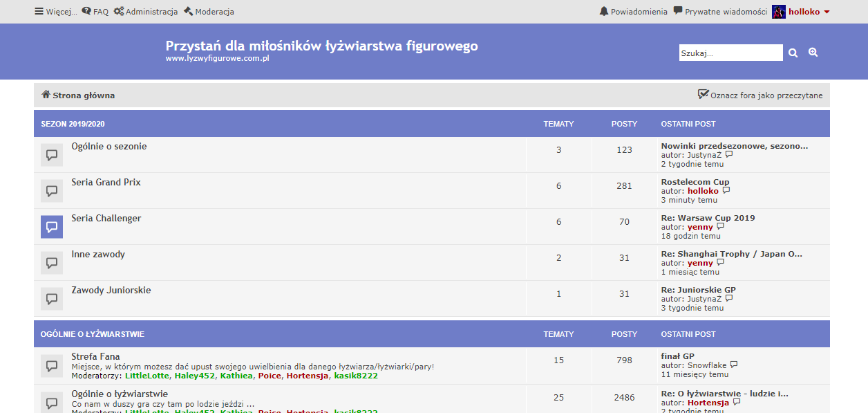Open Prywatne wiadomości inbox
Image resolution: width=868 pixels, height=413 pixels.
click(x=720, y=12)
